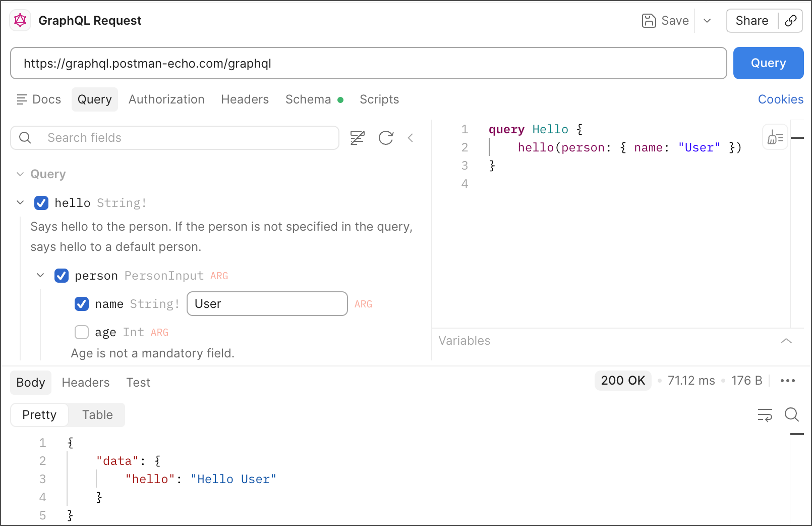Collapse the query explorer panel arrow
The image size is (812, 526).
pyautogui.click(x=411, y=138)
